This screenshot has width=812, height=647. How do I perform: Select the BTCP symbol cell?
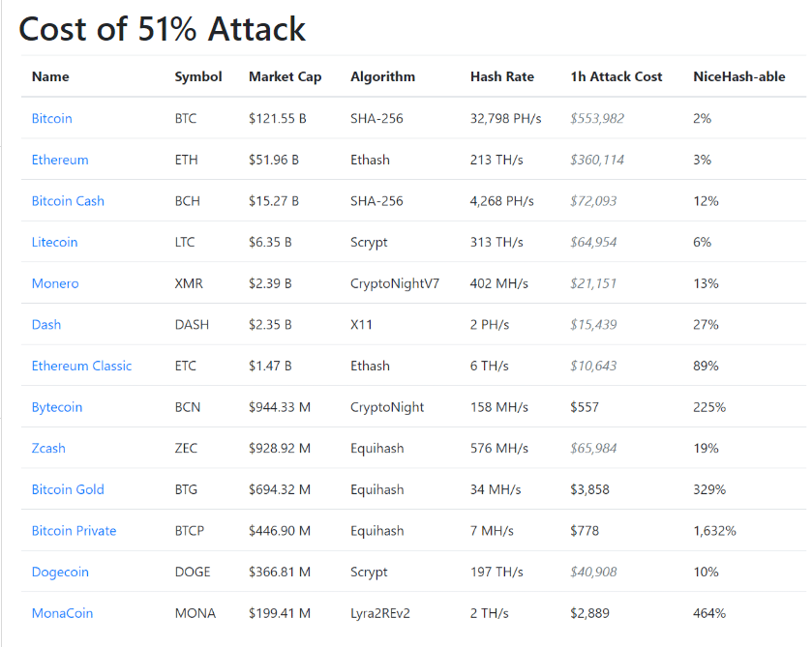(190, 531)
